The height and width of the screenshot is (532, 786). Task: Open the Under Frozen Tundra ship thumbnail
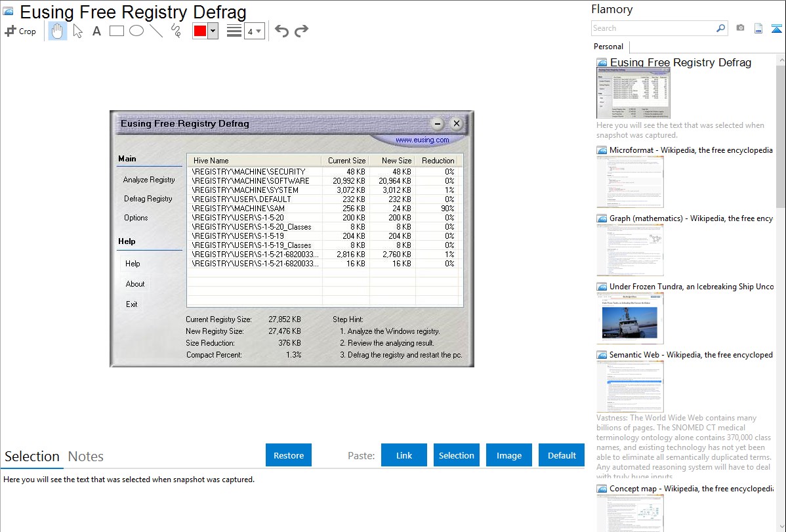[x=630, y=318]
